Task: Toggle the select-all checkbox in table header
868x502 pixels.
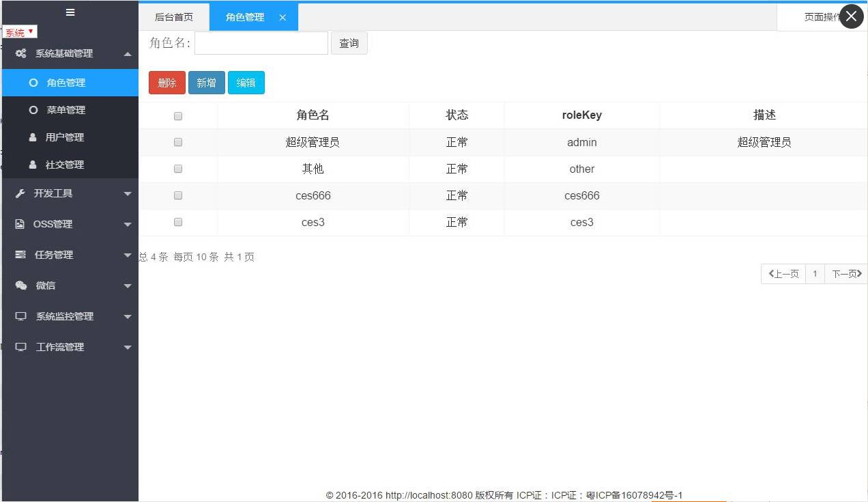Action: coord(178,116)
